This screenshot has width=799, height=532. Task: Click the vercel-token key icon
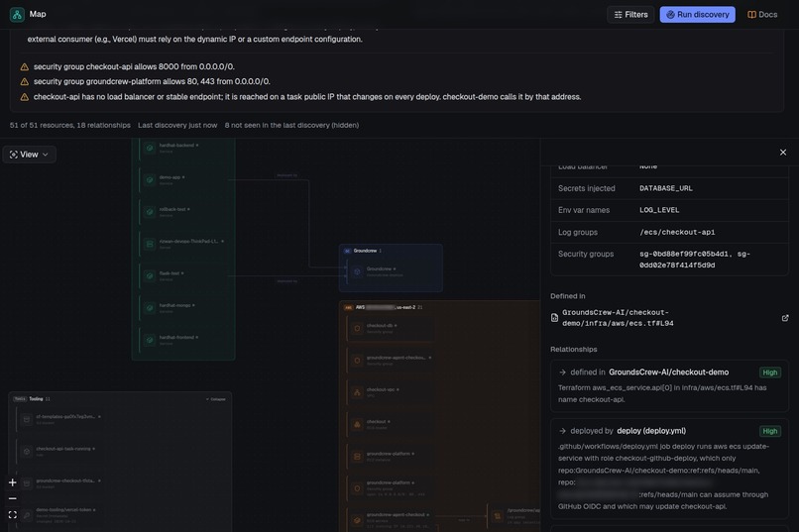(x=27, y=515)
